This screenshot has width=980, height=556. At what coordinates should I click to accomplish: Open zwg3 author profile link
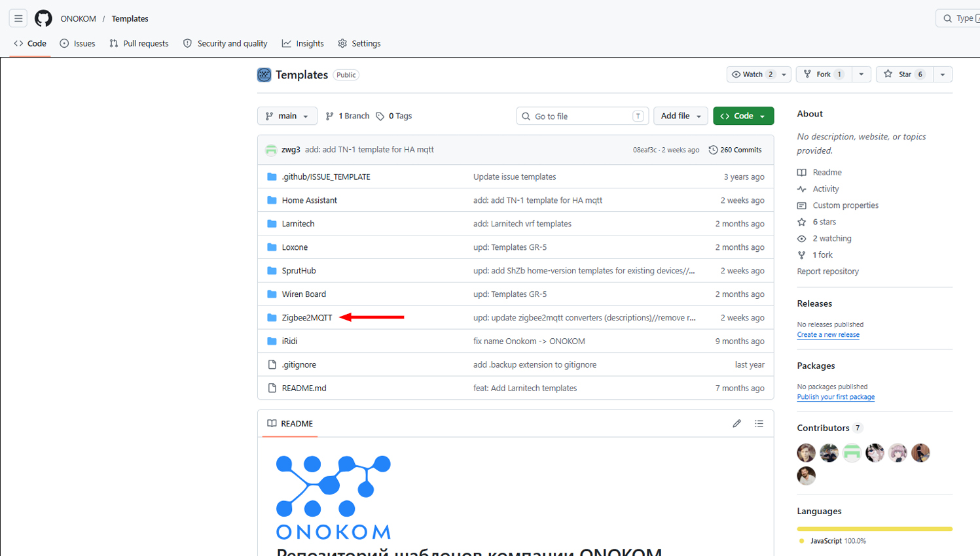click(x=291, y=150)
